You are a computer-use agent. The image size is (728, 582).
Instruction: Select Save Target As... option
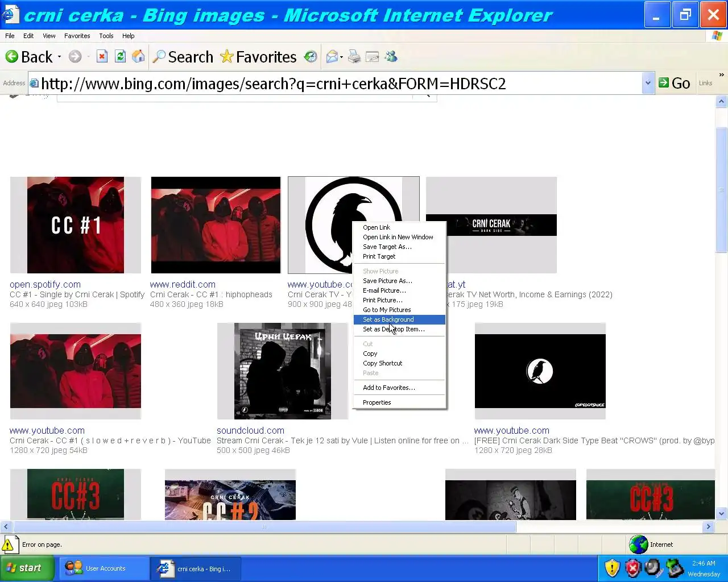click(399, 247)
